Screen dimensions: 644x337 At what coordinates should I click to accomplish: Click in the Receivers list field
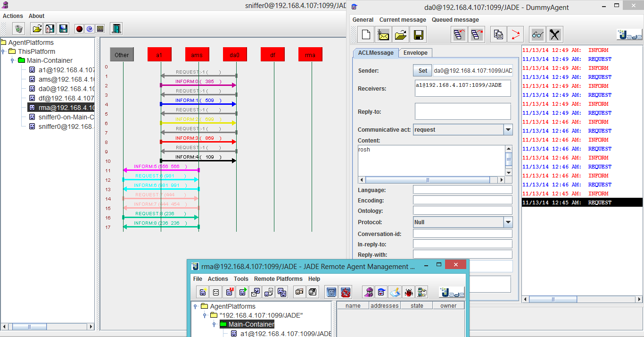462,88
